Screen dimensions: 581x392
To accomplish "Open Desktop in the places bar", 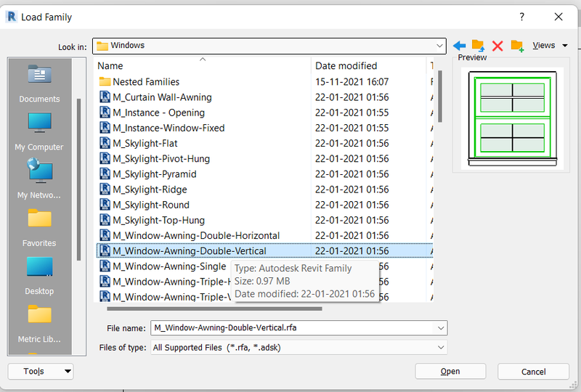I will pos(39,276).
